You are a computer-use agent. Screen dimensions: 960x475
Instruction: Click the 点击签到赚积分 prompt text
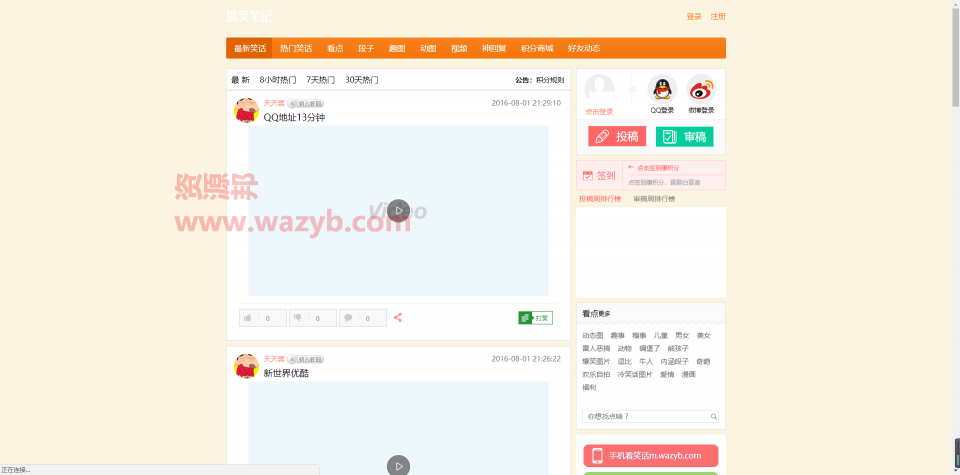pyautogui.click(x=658, y=168)
